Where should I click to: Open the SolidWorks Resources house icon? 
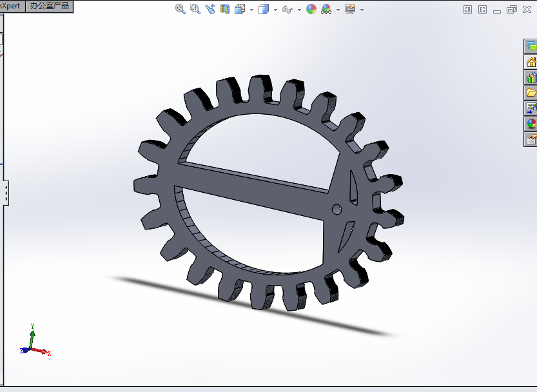(531, 63)
